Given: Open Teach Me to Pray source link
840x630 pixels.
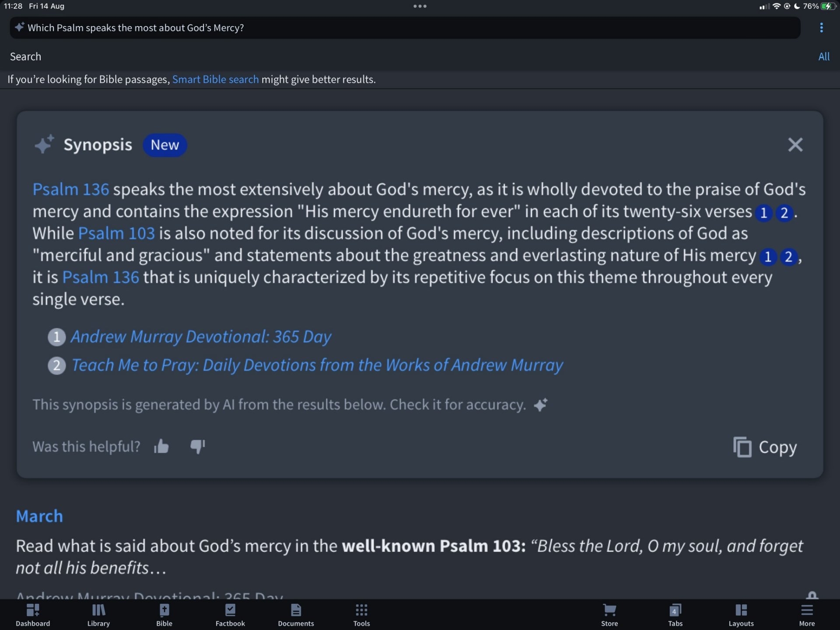Looking at the screenshot, I should [x=317, y=365].
